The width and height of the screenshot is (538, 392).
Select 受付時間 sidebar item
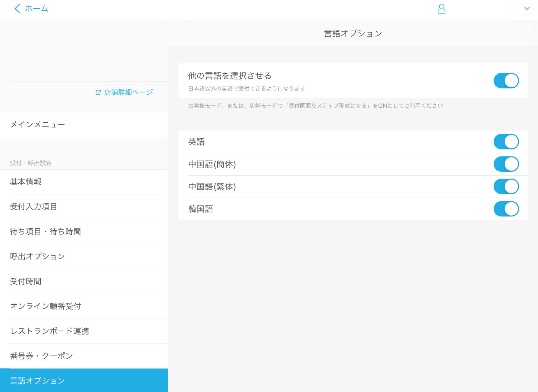(x=26, y=281)
